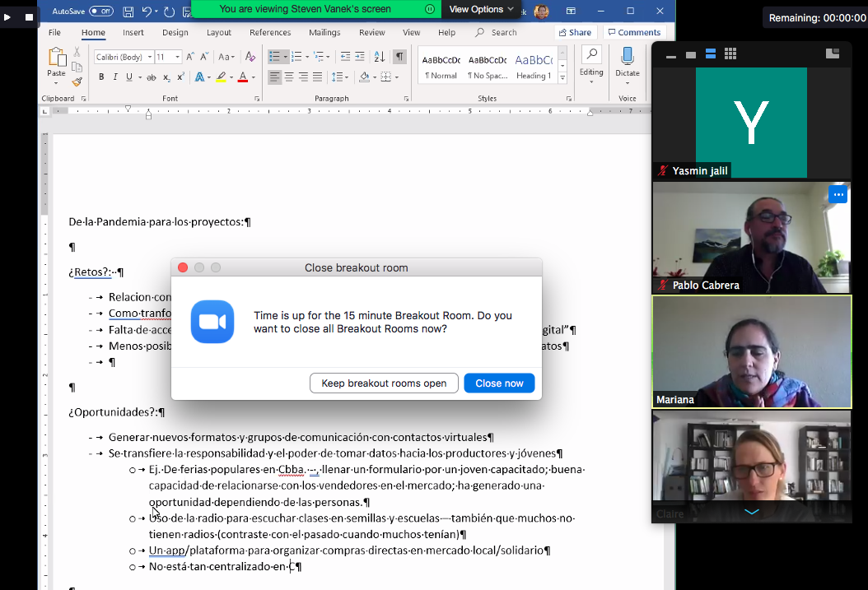The image size is (868, 590).
Task: Select Mariana's video thumbnail
Action: click(751, 352)
